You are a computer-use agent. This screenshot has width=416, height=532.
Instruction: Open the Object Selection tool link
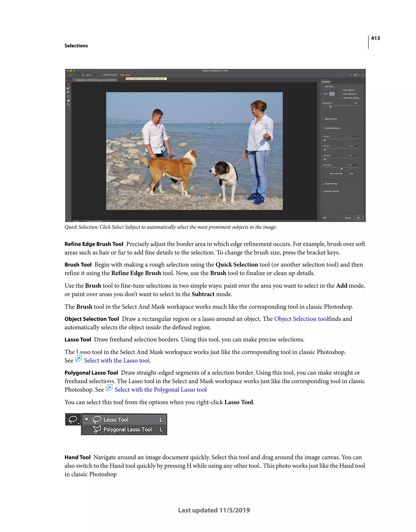pyautogui.click(x=301, y=319)
